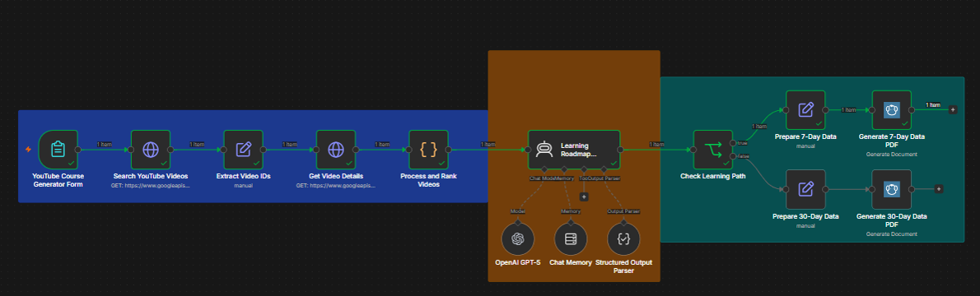Screen dimensions: 980x296
Task: Click the 'Search YouTube Videos' node label
Action: (151, 176)
